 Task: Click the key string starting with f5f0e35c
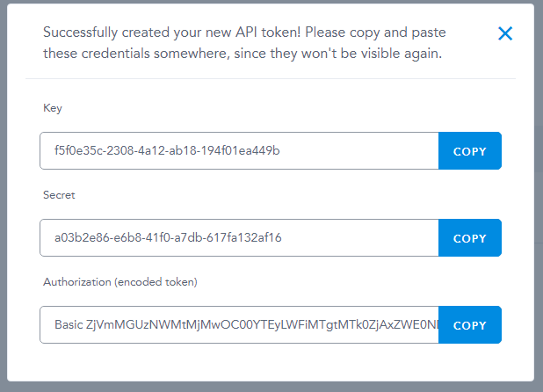tap(167, 151)
